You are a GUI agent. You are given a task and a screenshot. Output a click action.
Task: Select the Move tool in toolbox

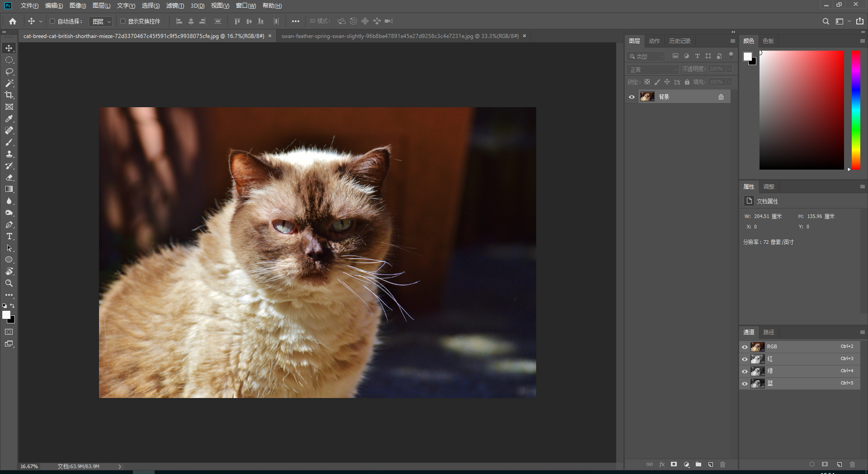[x=9, y=48]
